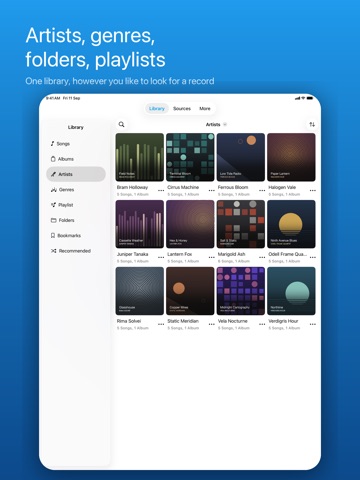Click the Folders icon in sidebar
Viewport: 360px width, 480px height.
53,220
